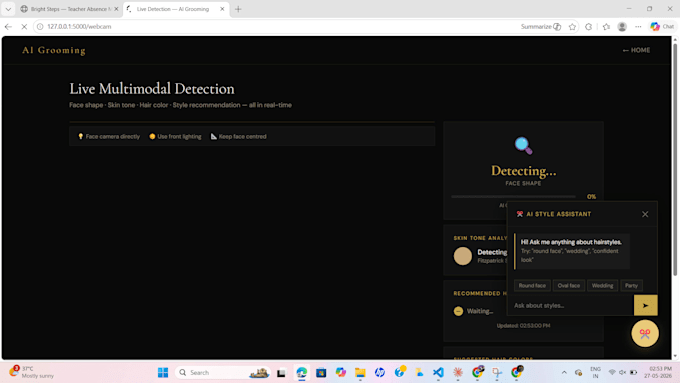Open the browser profile icon
Image resolution: width=680 pixels, height=383 pixels.
tap(622, 27)
